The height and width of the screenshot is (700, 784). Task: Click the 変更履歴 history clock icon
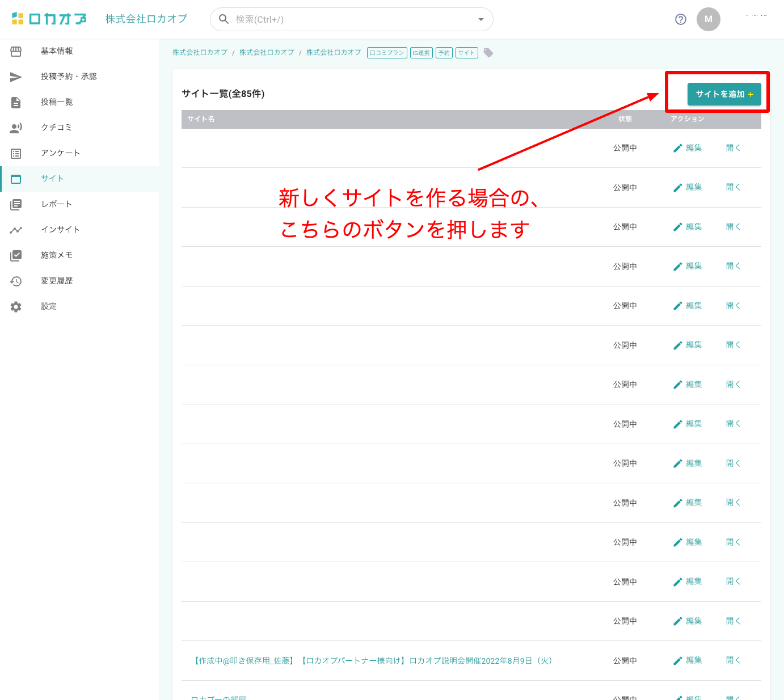click(16, 281)
